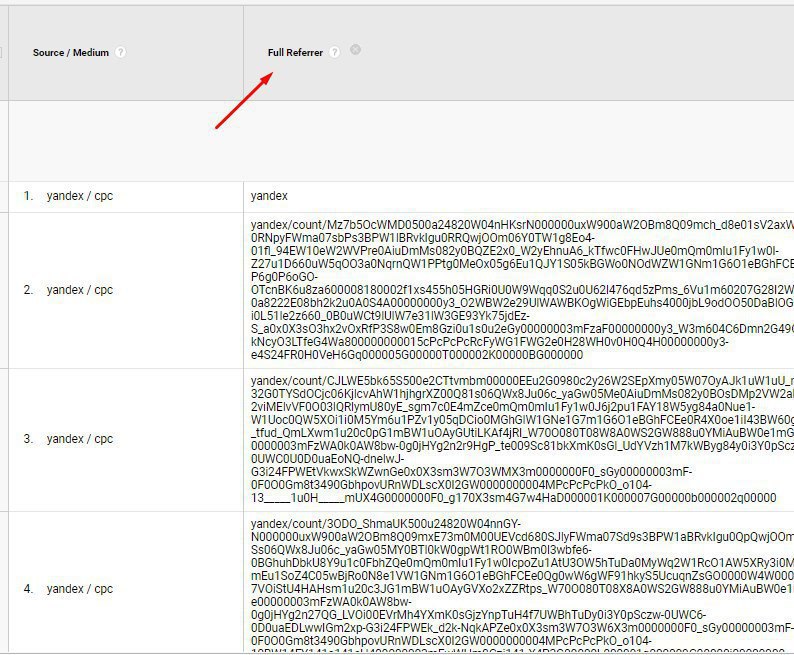This screenshot has height=655, width=794.
Task: Remove the Full Referrer secondary dimension
Action: pos(355,50)
